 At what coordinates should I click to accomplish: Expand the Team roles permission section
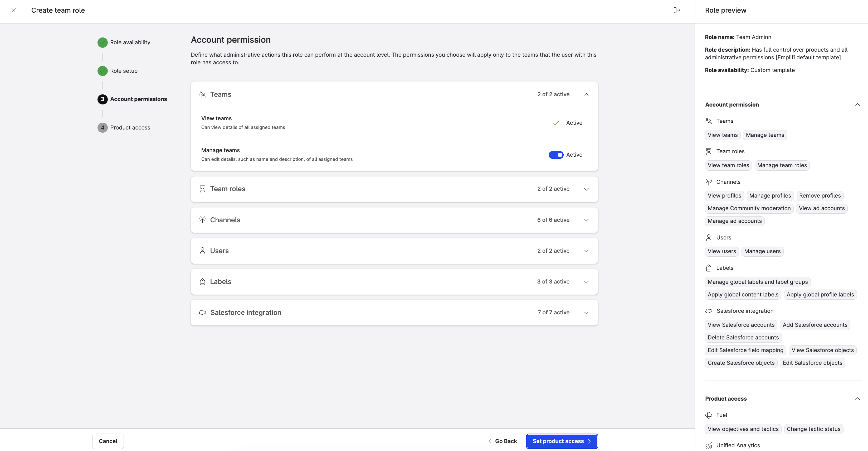pos(586,189)
